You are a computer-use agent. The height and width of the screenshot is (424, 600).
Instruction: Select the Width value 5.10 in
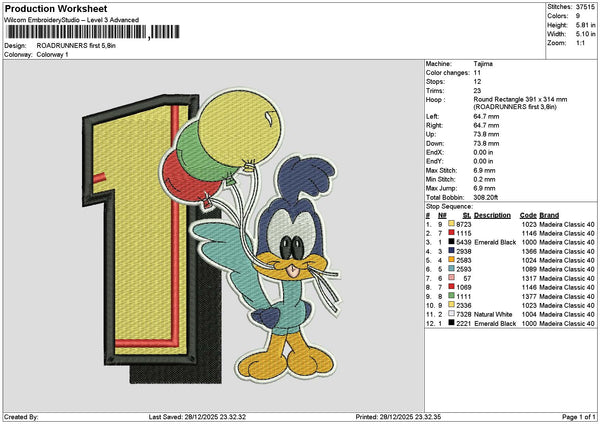point(585,34)
